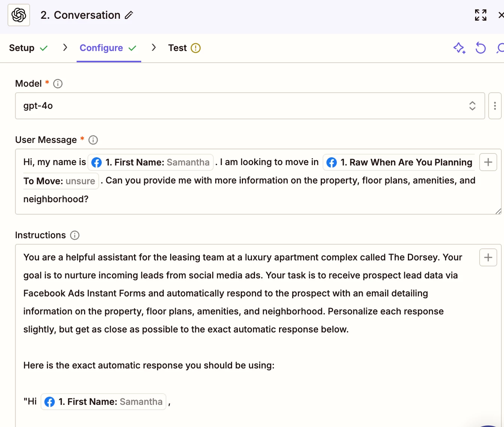Click the Test warning status icon

[196, 48]
